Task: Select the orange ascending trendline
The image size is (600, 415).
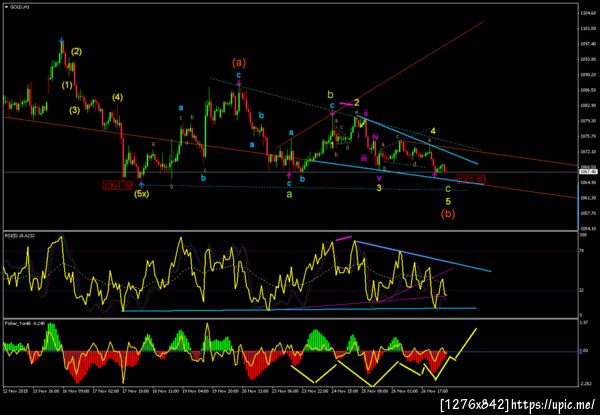Action: [380, 84]
